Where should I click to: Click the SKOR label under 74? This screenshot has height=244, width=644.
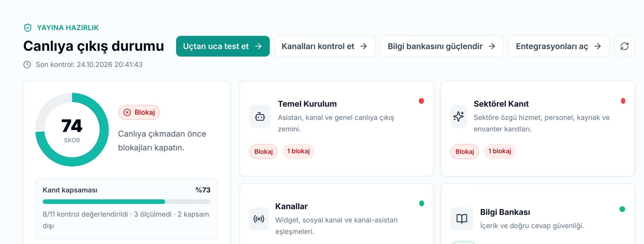[72, 140]
